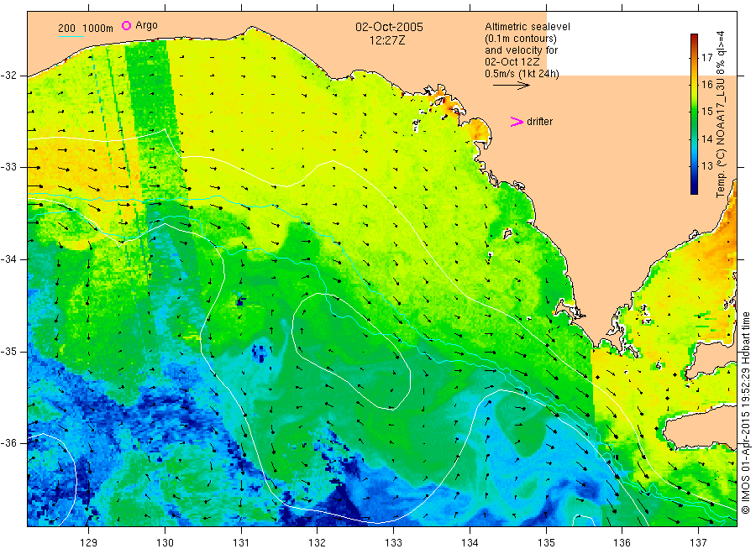Click the 'Altimetric sealevel' text line
The height and width of the screenshot is (554, 756).
click(527, 27)
